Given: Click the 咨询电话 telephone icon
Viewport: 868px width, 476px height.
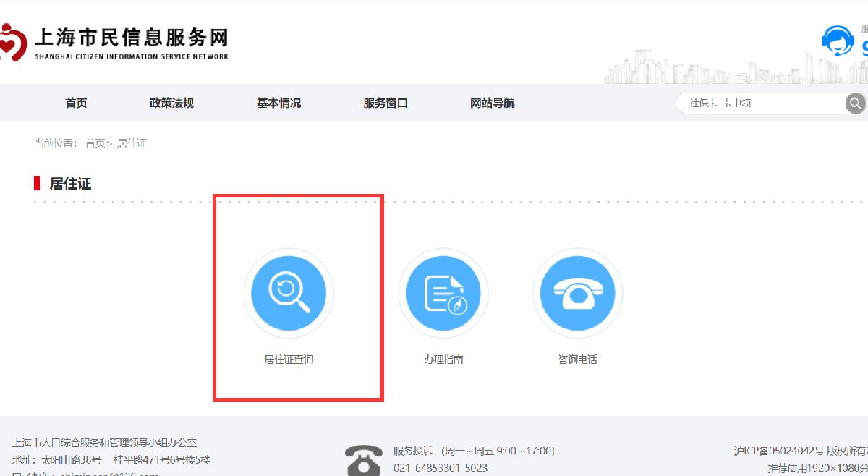Looking at the screenshot, I should click(577, 293).
